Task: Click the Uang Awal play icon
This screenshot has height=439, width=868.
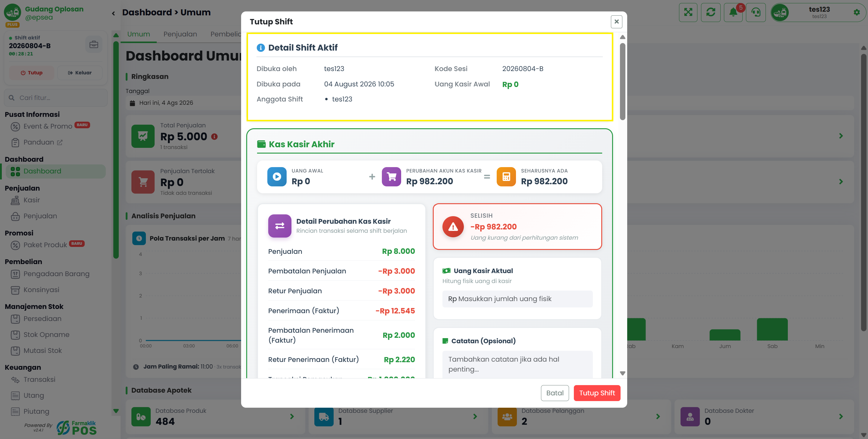Action: click(277, 177)
